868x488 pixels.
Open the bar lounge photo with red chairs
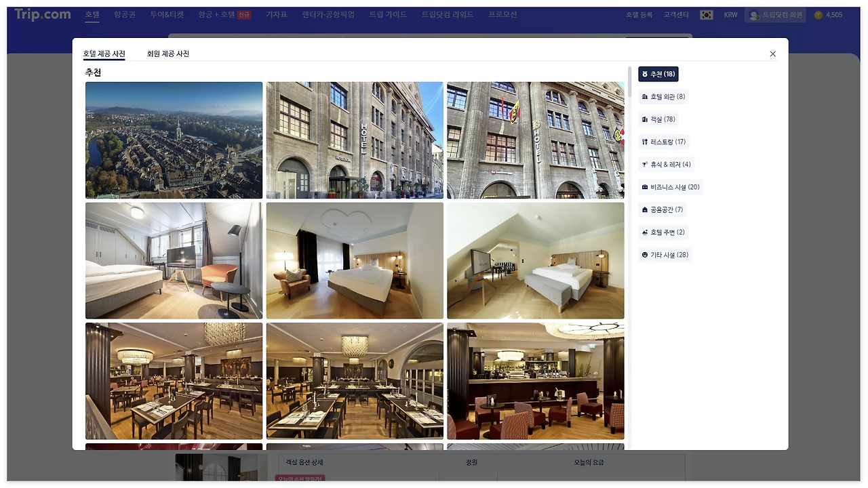[x=536, y=381]
